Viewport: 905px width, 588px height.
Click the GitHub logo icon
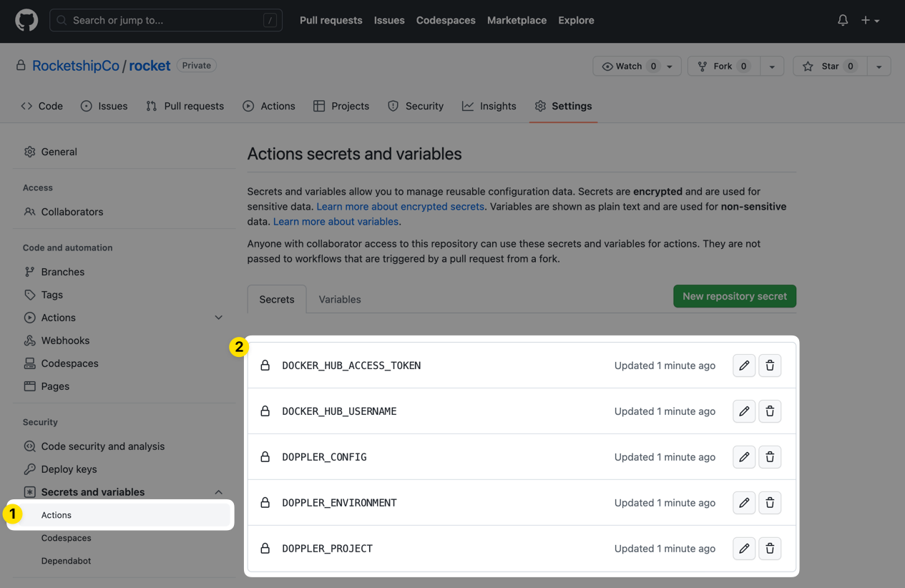(26, 20)
